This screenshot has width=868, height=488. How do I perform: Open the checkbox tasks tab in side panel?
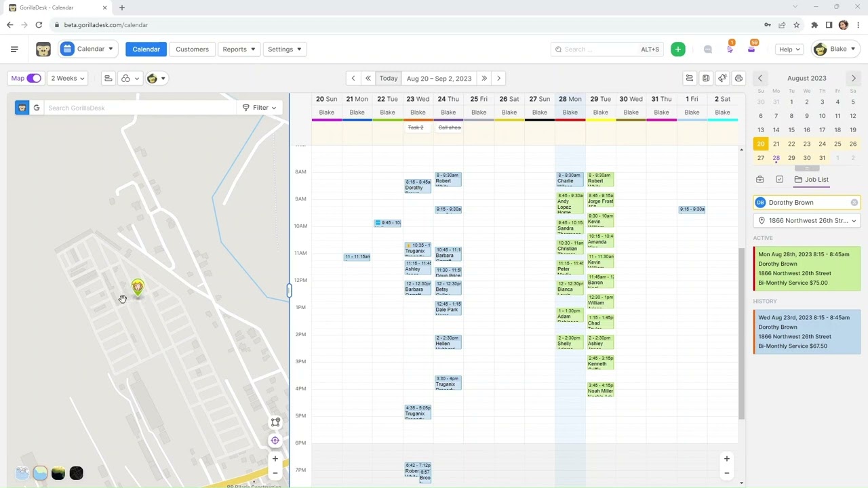779,179
